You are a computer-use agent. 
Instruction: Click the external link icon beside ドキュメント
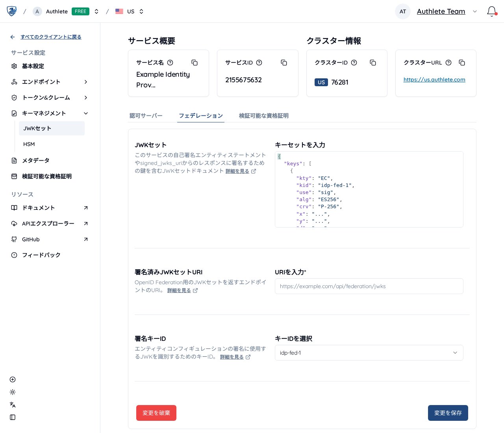tap(86, 208)
